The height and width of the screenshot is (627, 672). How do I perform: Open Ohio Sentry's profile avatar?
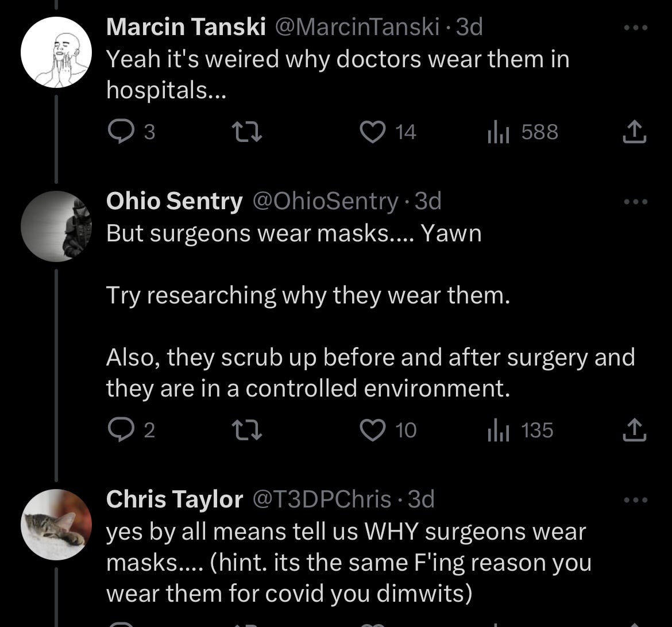56,226
